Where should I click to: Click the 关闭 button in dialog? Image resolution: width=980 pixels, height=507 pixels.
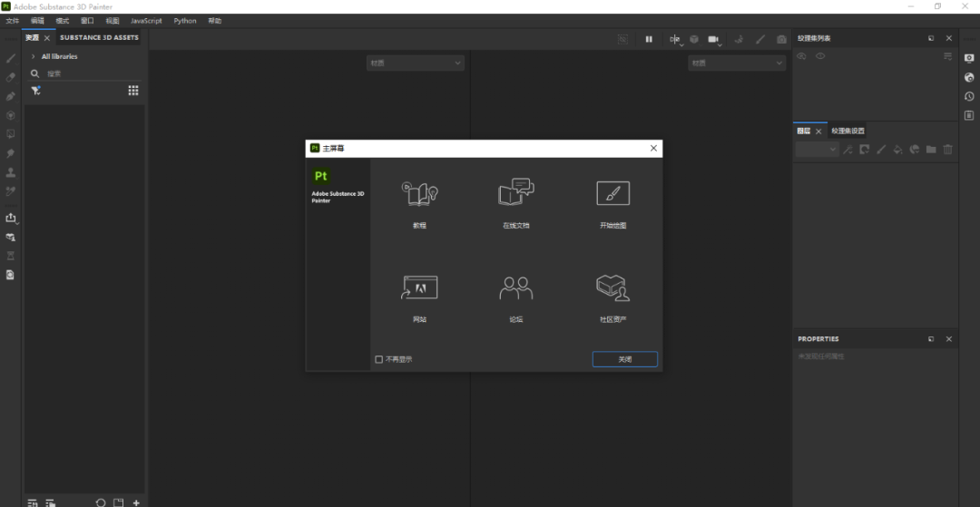click(624, 359)
